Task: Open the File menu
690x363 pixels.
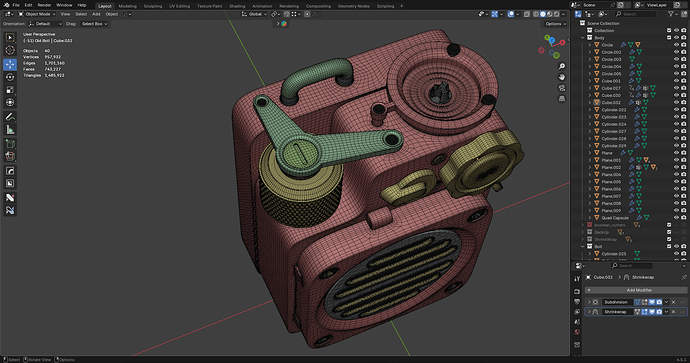Action: tap(16, 5)
